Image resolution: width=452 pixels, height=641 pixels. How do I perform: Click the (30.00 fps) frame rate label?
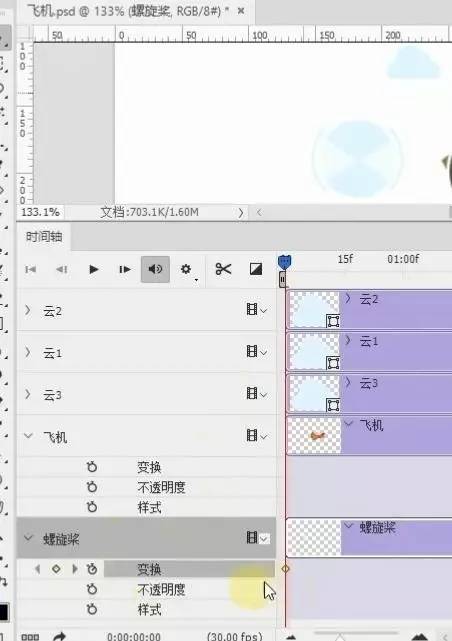(x=235, y=636)
